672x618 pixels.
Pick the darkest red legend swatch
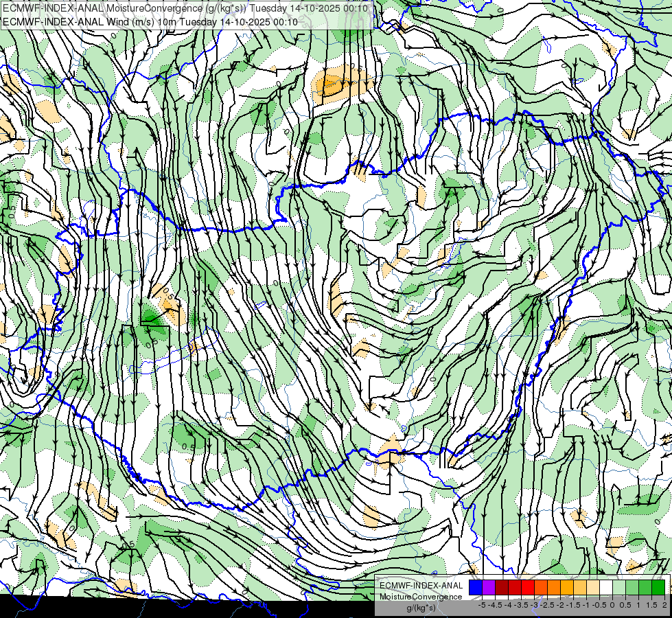[502, 588]
